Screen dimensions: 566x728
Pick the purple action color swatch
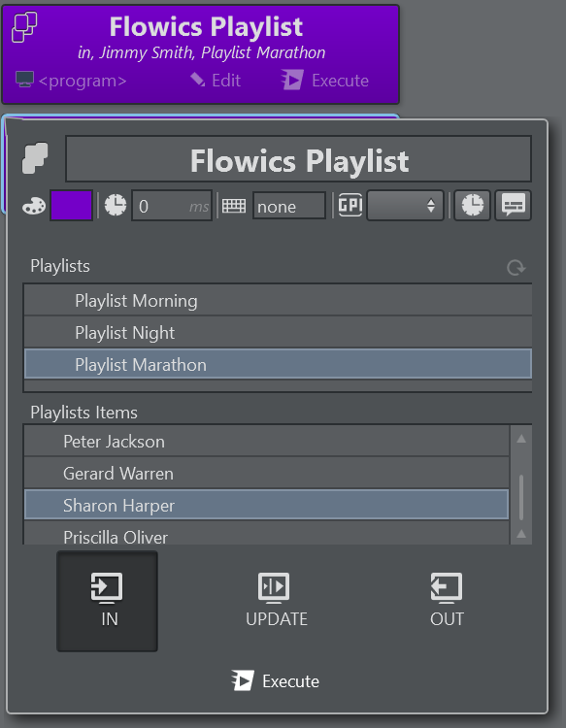tap(72, 205)
